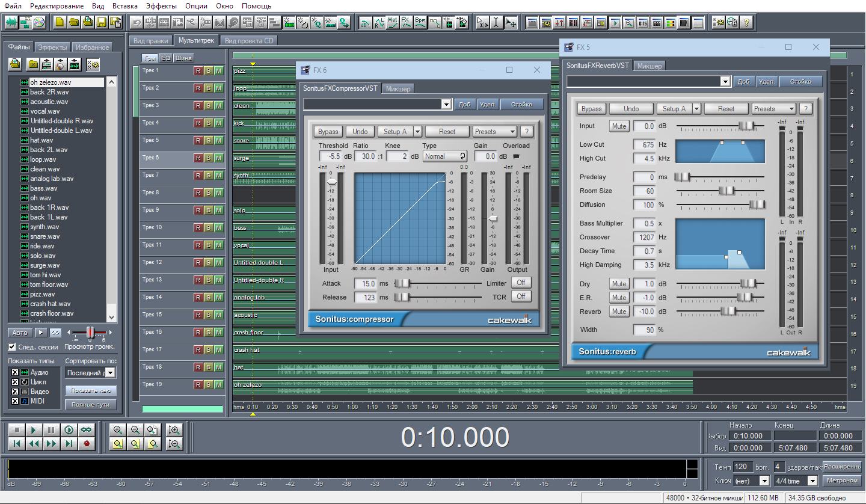The height and width of the screenshot is (504, 866).
Task: Expand the compressor Type Normal dropdown
Action: (x=445, y=156)
